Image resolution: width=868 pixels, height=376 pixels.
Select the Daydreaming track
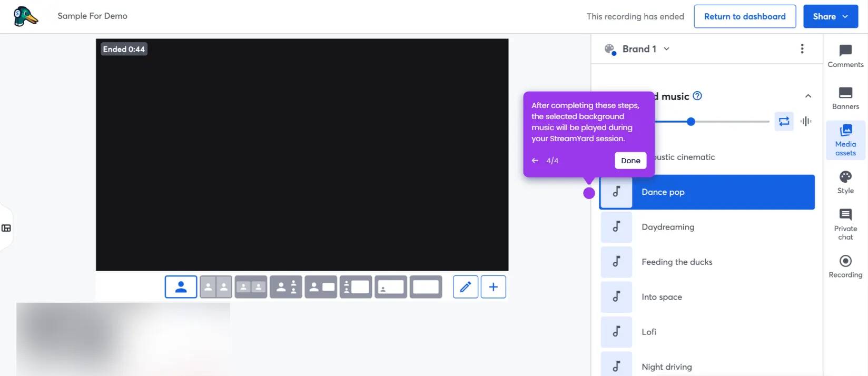(x=707, y=227)
